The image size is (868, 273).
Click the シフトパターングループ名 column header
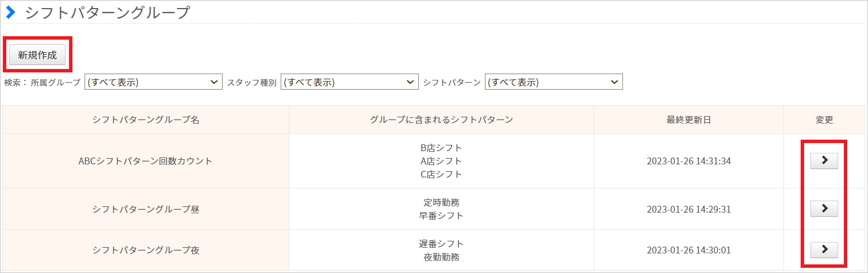point(146,120)
